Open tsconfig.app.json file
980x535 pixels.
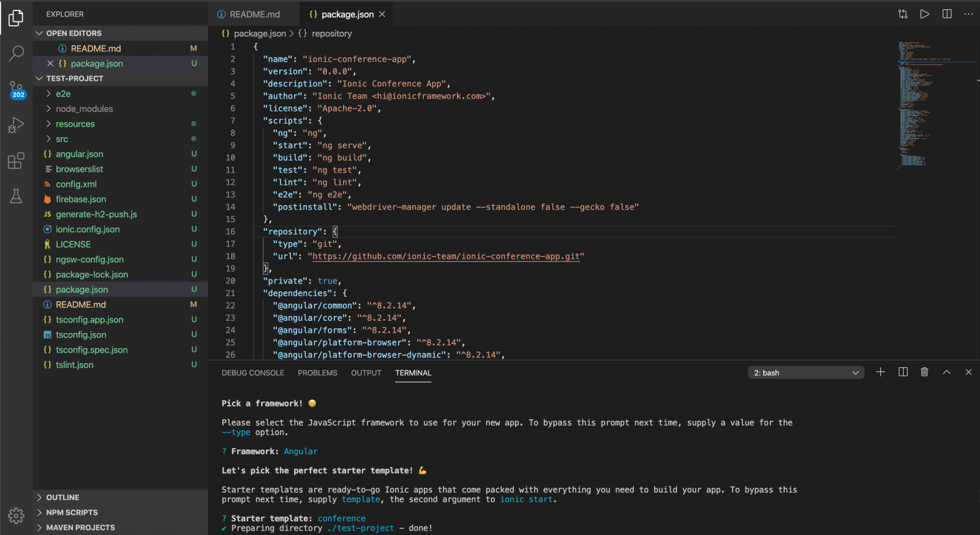click(120, 320)
